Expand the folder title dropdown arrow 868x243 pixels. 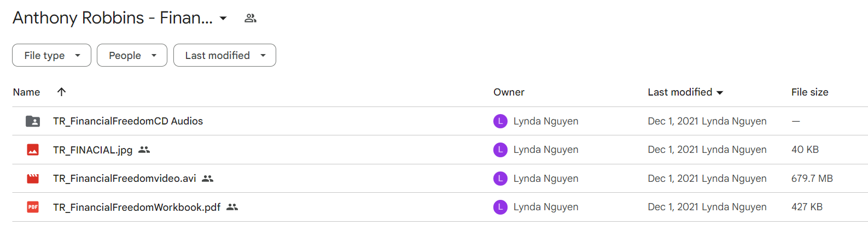coord(223,19)
